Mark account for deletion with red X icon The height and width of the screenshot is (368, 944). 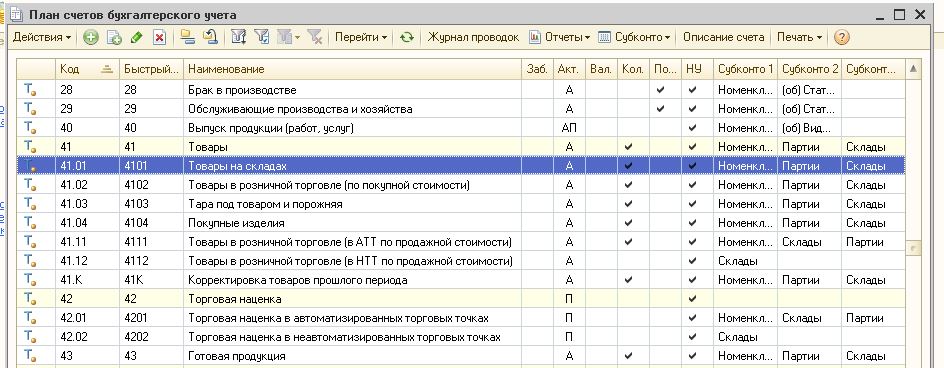click(x=159, y=37)
